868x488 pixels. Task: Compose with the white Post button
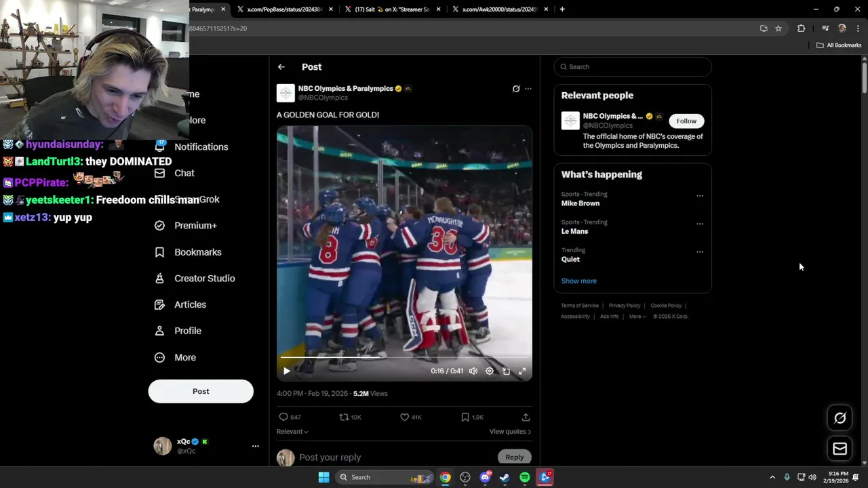[201, 391]
